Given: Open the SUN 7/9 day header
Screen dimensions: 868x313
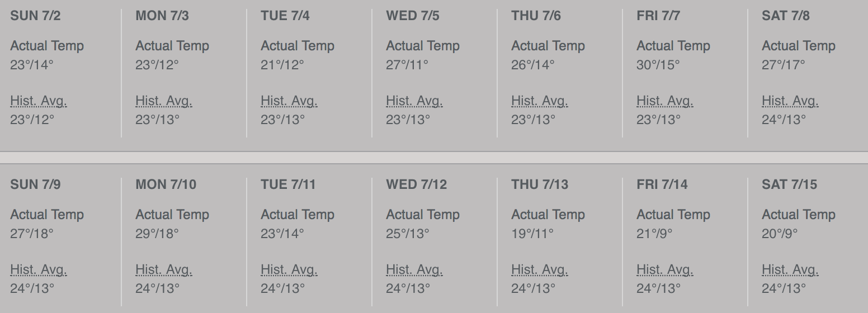Looking at the screenshot, I should tap(35, 184).
